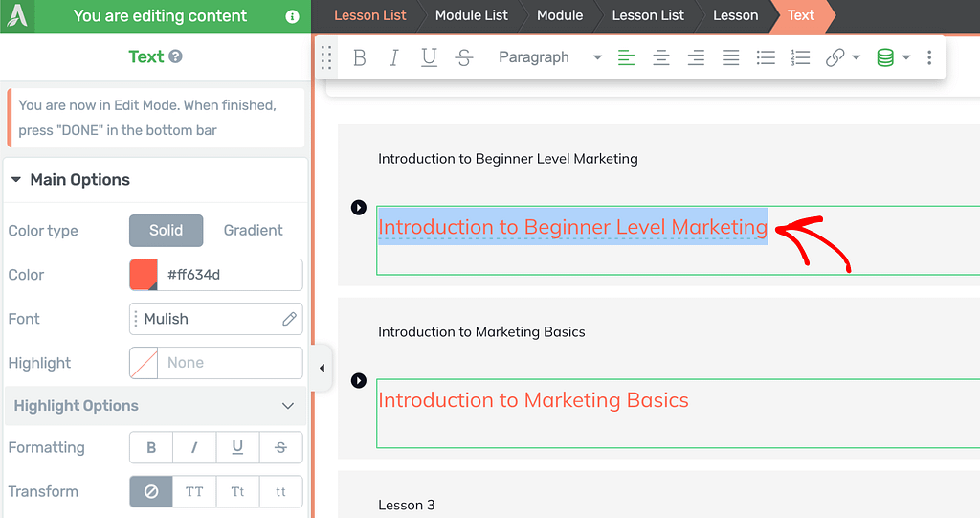Click the Thrive Architect logo icon
Screen dimensions: 980x518
[x=17, y=15]
